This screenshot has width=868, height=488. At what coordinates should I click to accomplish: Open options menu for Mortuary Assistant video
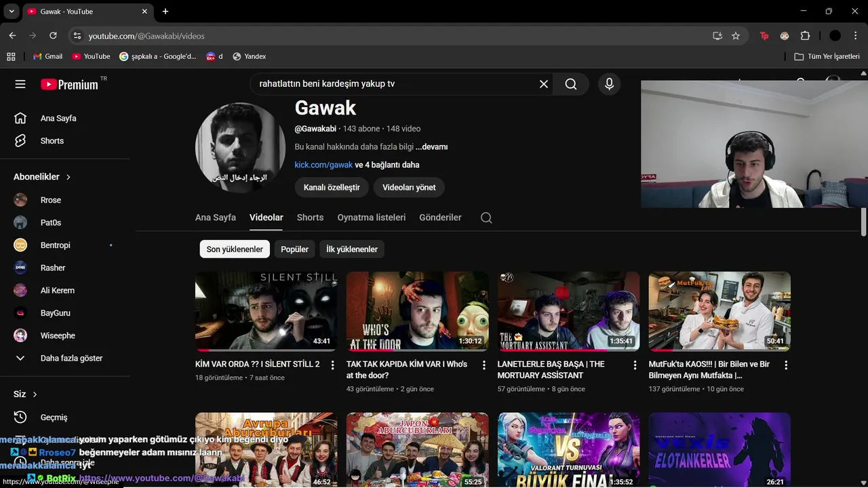click(x=635, y=365)
